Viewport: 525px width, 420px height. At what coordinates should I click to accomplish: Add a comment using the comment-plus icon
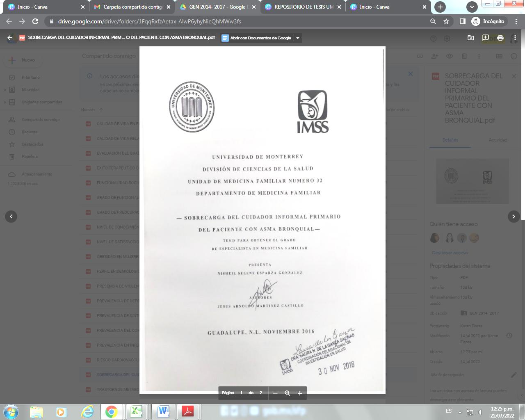pyautogui.click(x=486, y=38)
